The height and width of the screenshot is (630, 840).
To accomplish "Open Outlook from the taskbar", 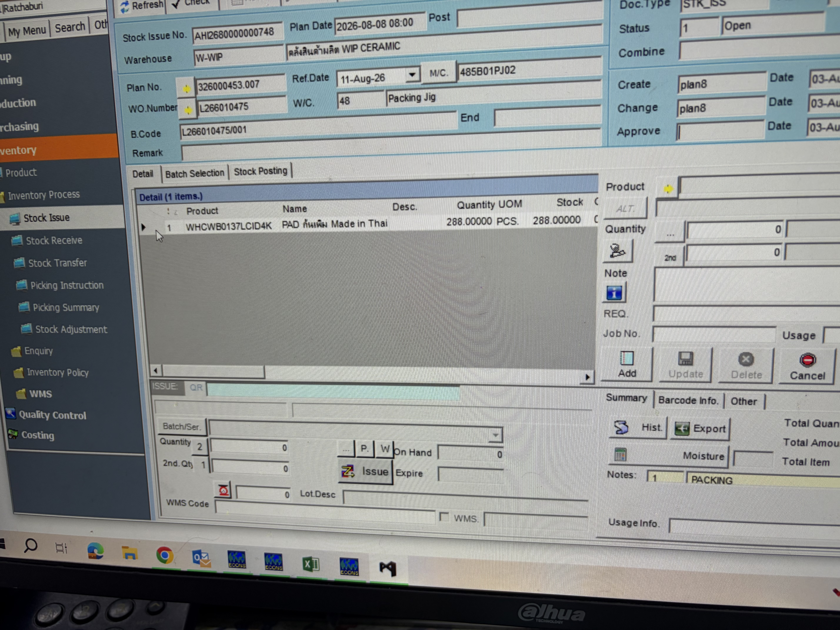I will pos(201,559).
